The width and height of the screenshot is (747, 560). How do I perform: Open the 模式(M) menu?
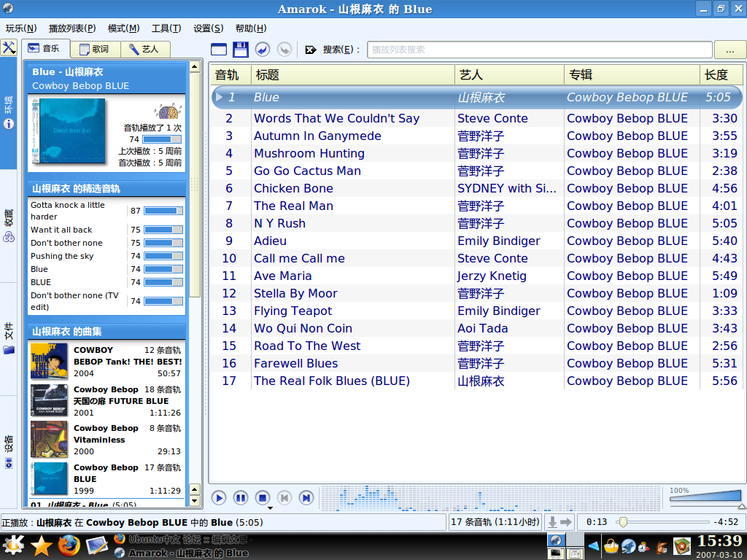(x=123, y=28)
